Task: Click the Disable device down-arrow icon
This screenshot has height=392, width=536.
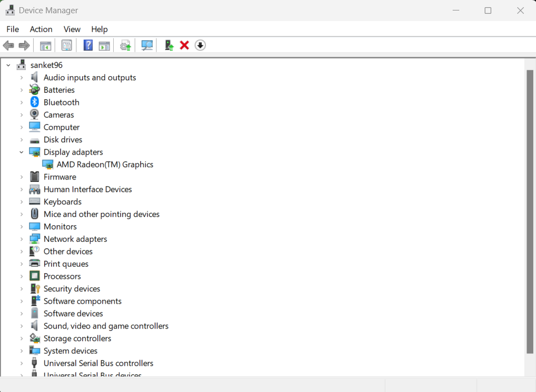Action: tap(200, 45)
